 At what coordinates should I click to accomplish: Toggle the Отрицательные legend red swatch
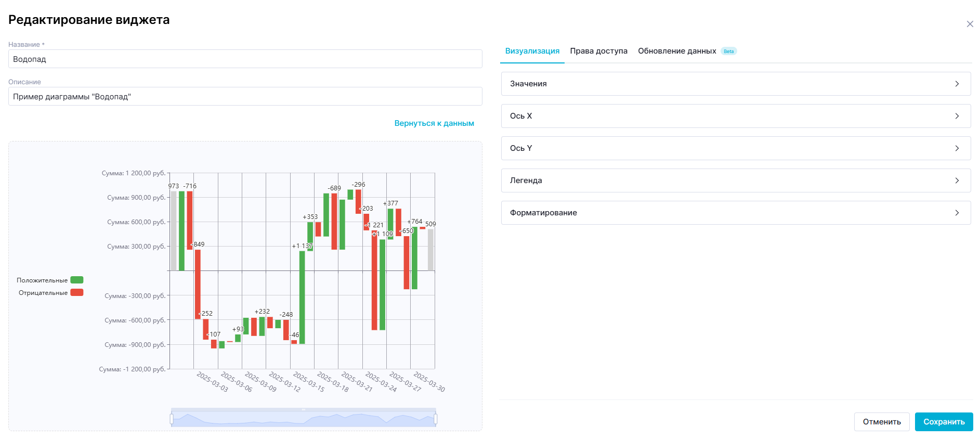tap(77, 293)
